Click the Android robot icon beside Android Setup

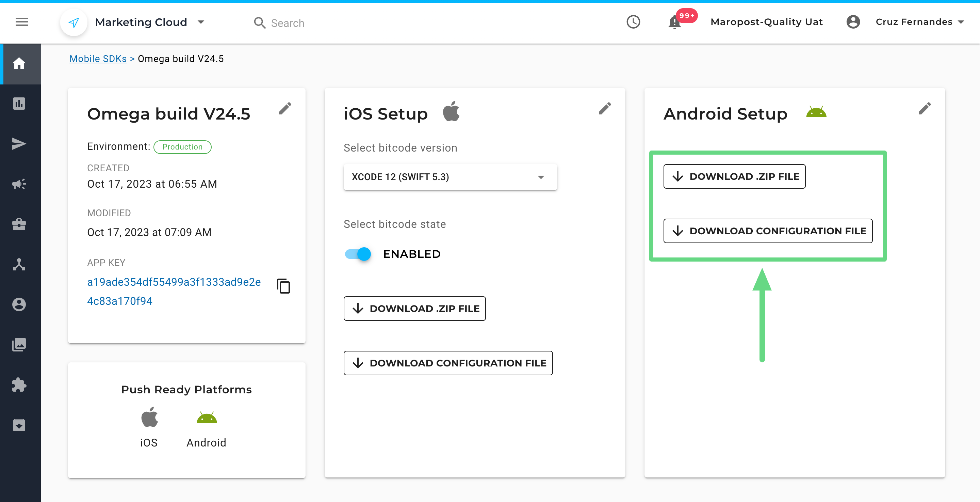816,112
